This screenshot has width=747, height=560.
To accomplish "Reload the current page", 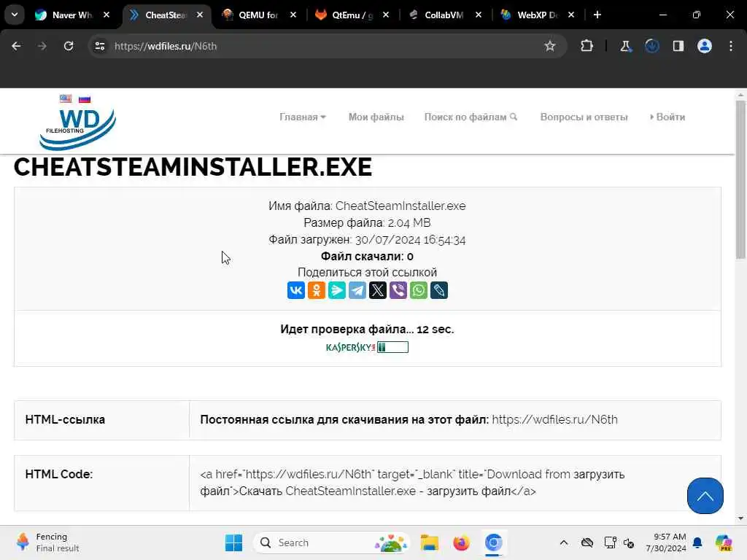I will click(x=69, y=46).
